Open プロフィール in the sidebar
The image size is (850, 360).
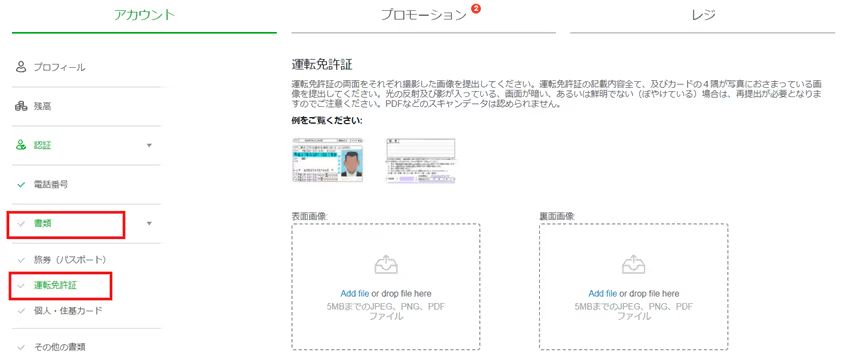click(60, 68)
